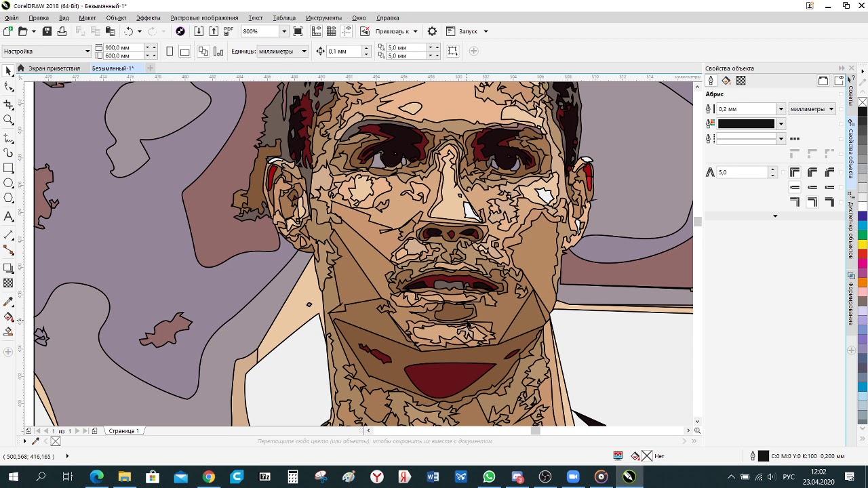Open the outline color dropdown
868x488 pixels.
click(x=781, y=124)
